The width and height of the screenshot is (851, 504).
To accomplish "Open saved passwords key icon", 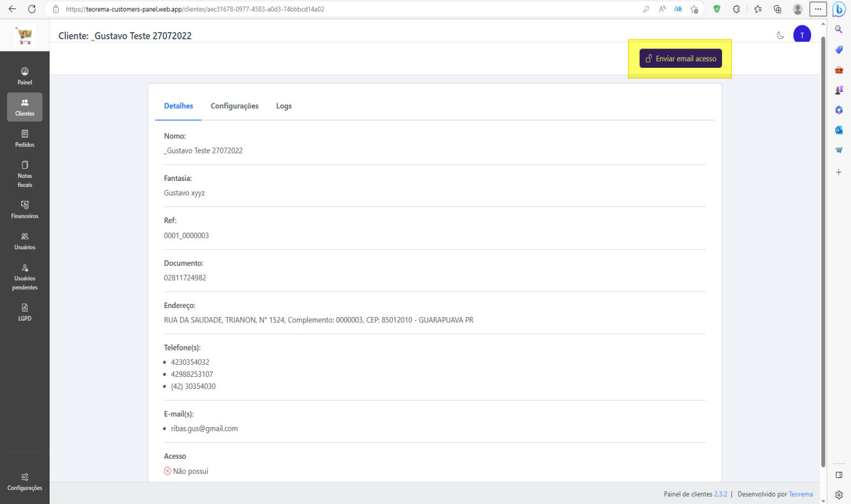I will pyautogui.click(x=646, y=9).
